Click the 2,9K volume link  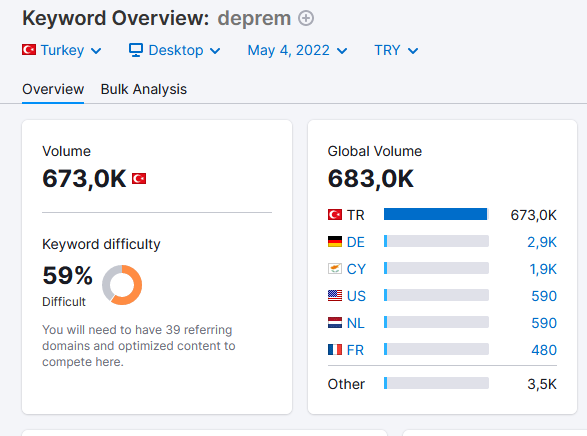542,242
